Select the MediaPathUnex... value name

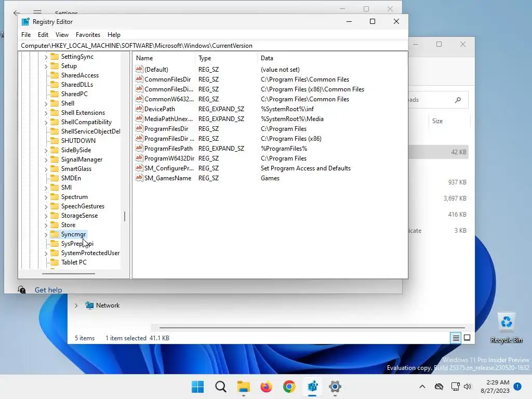pos(168,119)
